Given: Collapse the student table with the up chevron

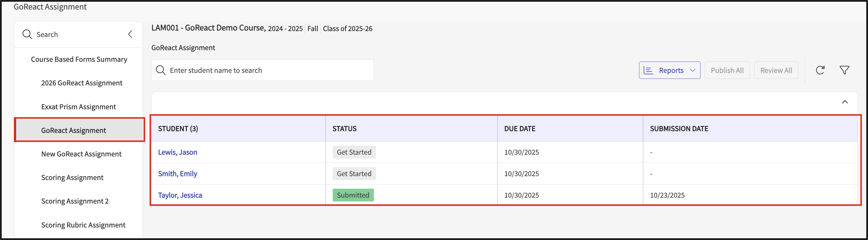Looking at the screenshot, I should pyautogui.click(x=844, y=102).
